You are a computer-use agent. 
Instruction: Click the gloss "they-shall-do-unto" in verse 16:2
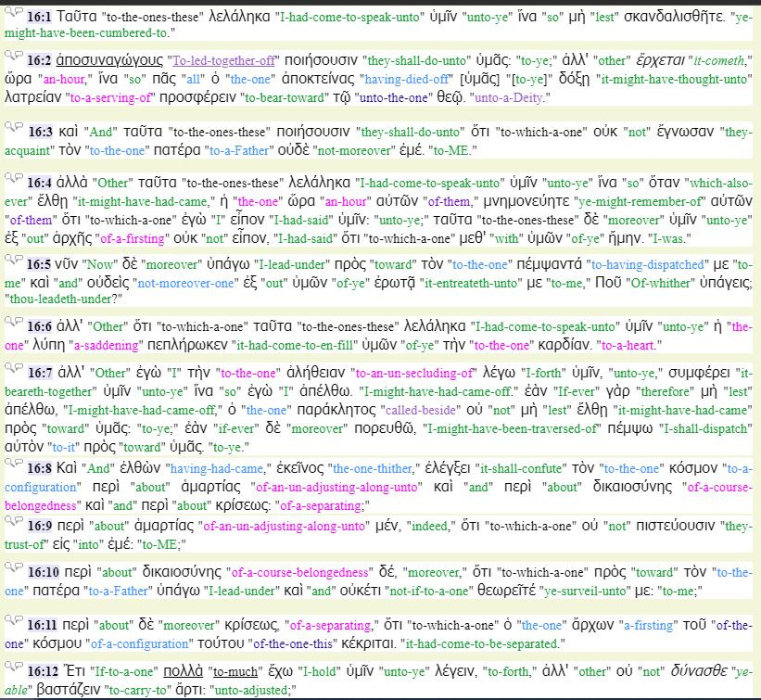[x=417, y=60]
